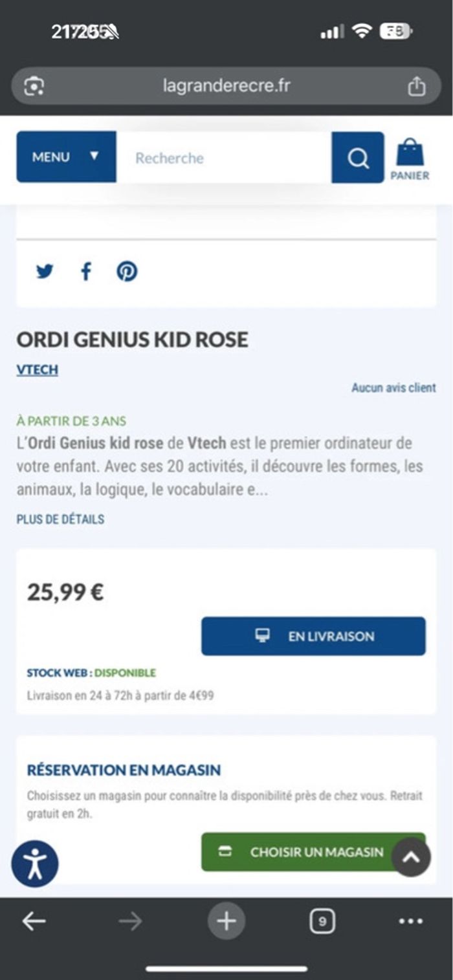This screenshot has height=980, width=453.
Task: Order with En Livraison button
Action: 313,636
